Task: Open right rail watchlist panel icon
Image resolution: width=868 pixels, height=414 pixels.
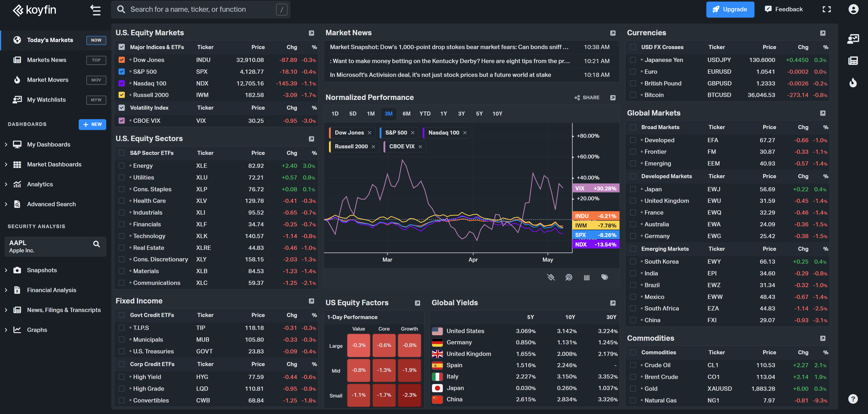Action: tap(852, 39)
